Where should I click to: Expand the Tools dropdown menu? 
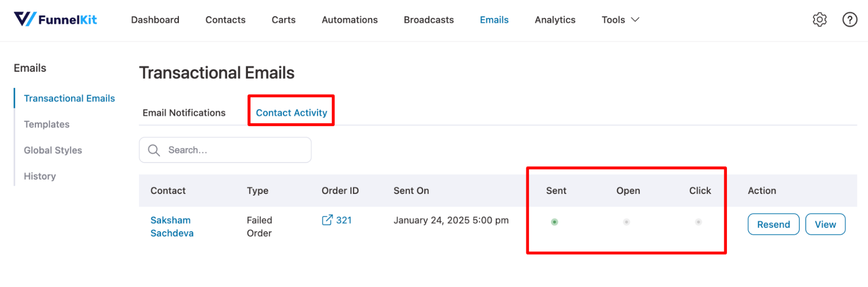pyautogui.click(x=620, y=20)
